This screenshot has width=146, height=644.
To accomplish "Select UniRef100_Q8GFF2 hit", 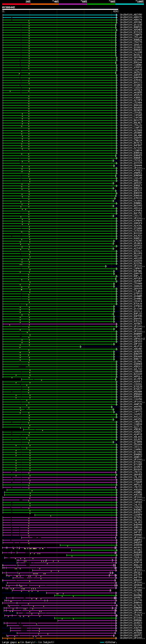I will coord(131,635).
